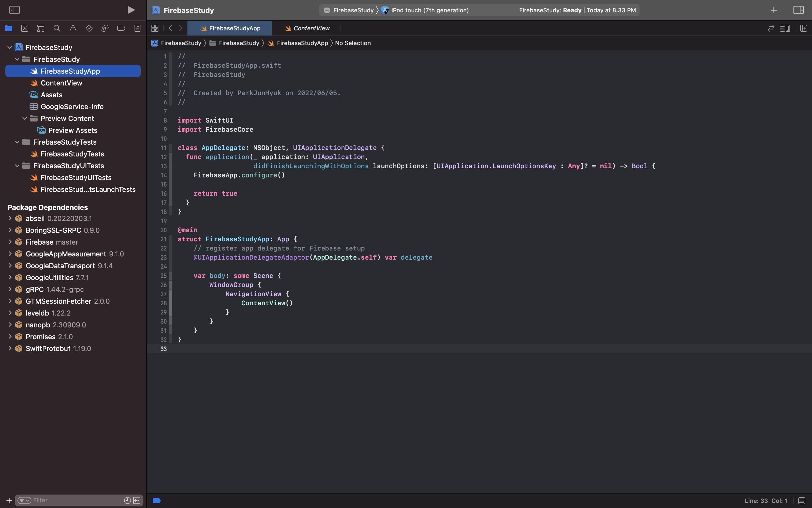Select leveldb 1.22.2 package
Screen dimensions: 812x508
point(73,313)
